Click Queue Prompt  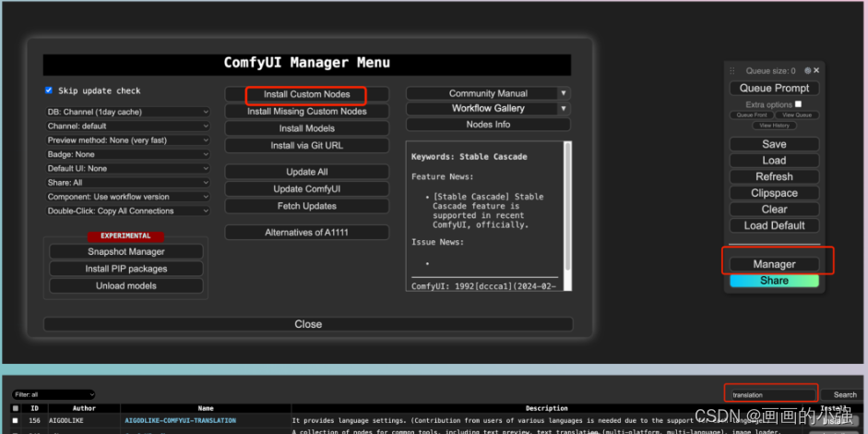[x=775, y=88]
